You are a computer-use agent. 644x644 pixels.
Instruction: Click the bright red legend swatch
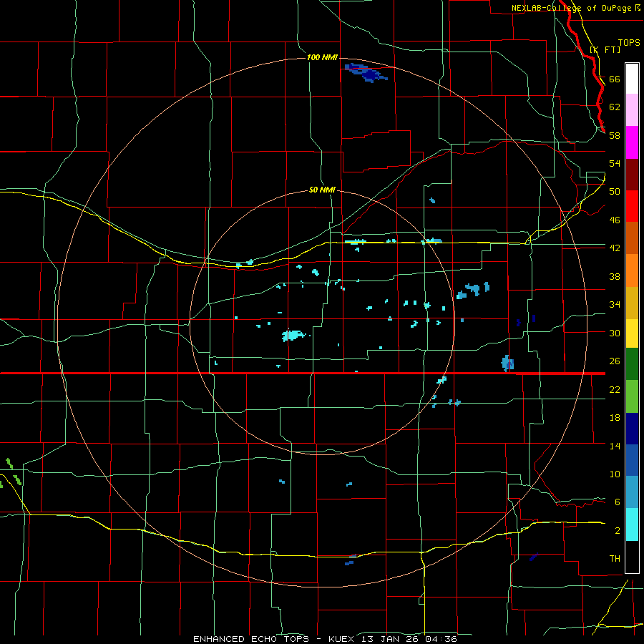(x=632, y=206)
